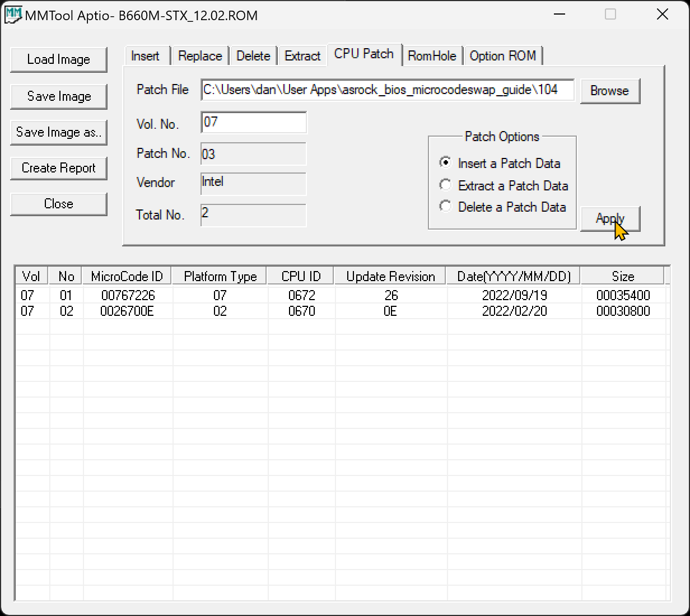This screenshot has height=616, width=690.
Task: Click the Date(YYYY/MM/DD) column header
Action: (514, 276)
